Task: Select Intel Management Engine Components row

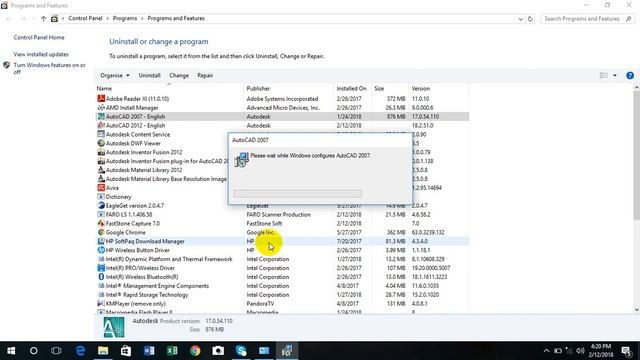Action: point(282,286)
